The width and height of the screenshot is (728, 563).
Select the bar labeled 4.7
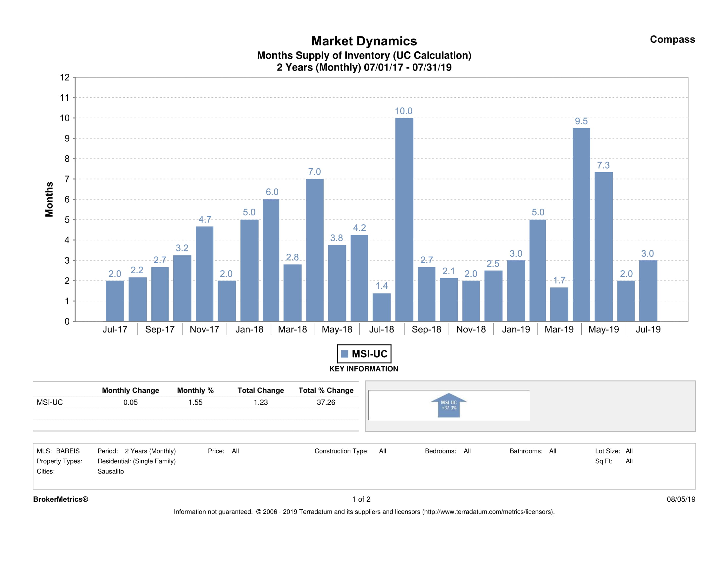[x=204, y=274]
